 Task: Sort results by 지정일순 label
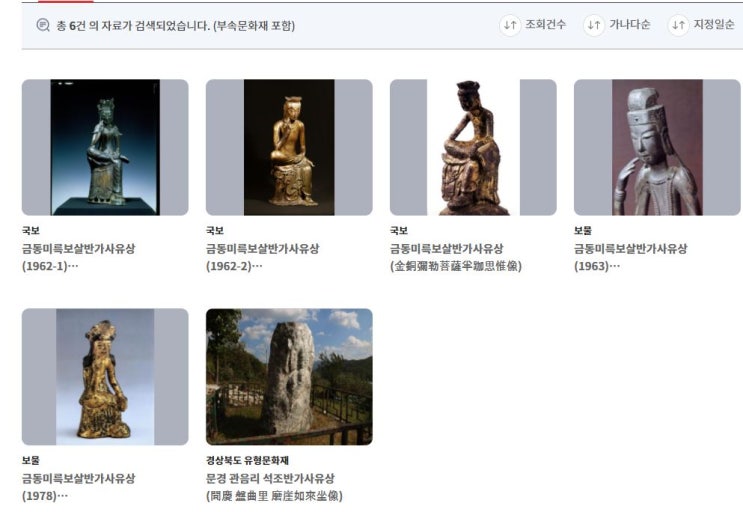(714, 25)
